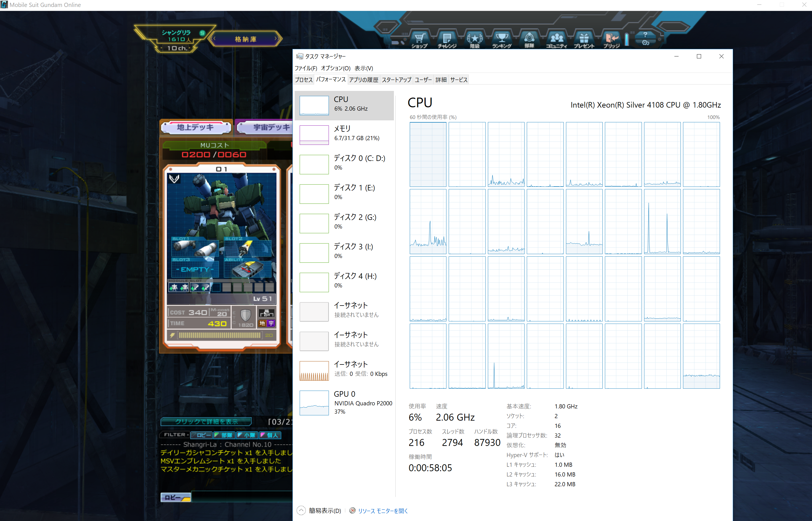This screenshot has height=521, width=812.
Task: Expand the 格納庫 location selector arrow
Action: click(x=276, y=39)
